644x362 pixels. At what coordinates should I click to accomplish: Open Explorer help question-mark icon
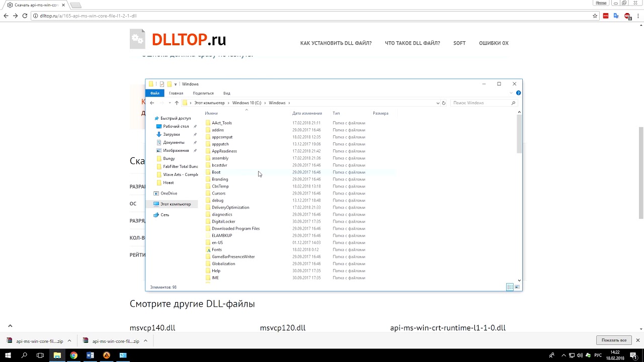(518, 93)
